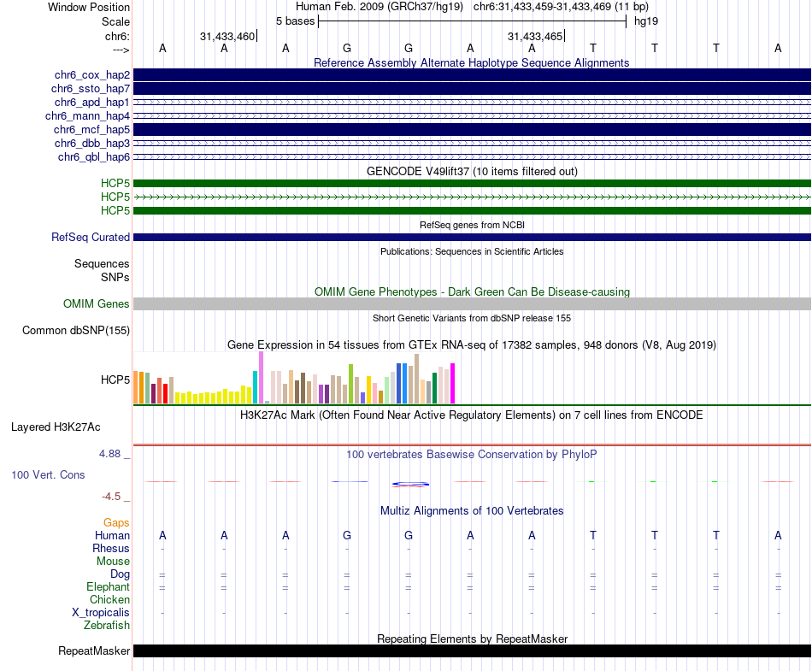Select the chr6_mann_hap4 haplotype label
This screenshot has height=671, width=812.
87,116
